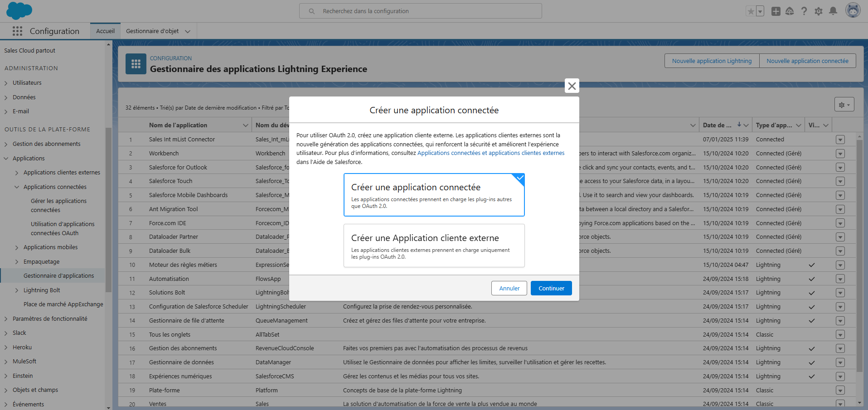Click the Salesforce cloud logo
The height and width of the screenshot is (410, 868).
point(19,10)
